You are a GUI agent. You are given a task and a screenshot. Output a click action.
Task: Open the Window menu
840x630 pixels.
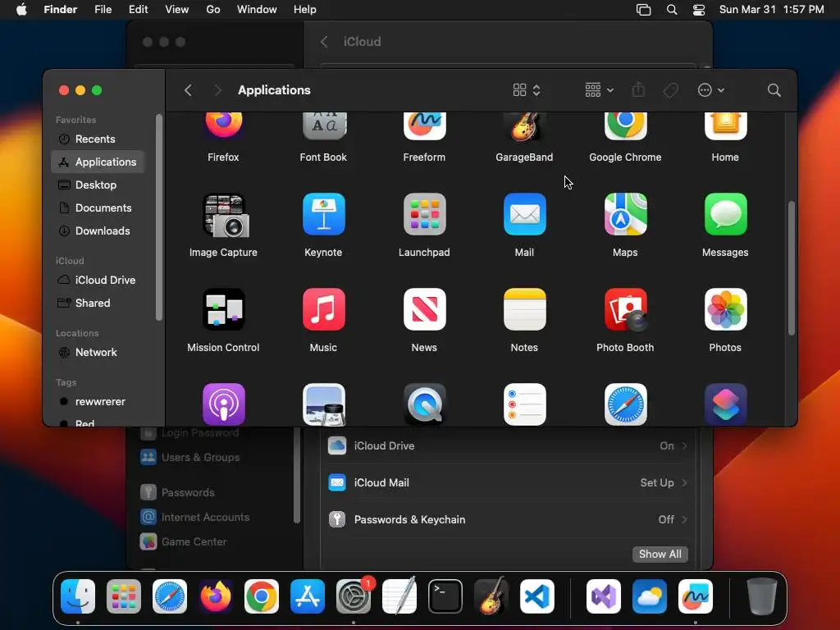pyautogui.click(x=257, y=10)
